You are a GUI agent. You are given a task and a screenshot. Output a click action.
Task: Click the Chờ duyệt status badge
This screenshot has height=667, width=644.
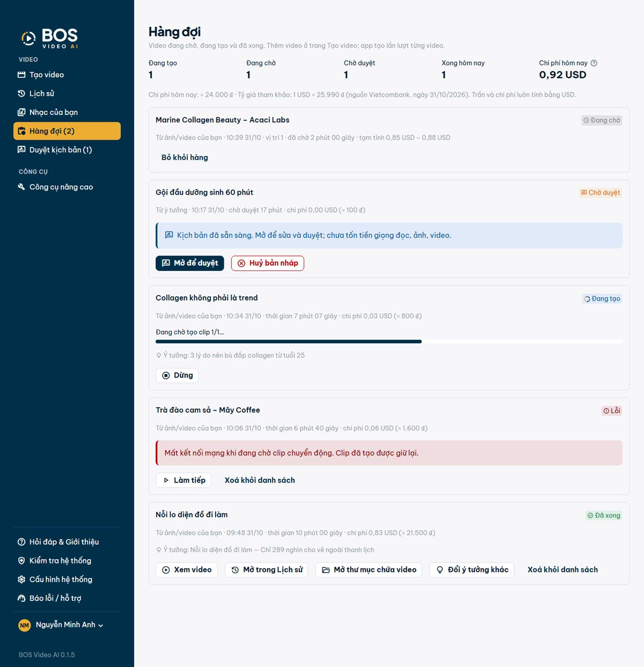[601, 193]
